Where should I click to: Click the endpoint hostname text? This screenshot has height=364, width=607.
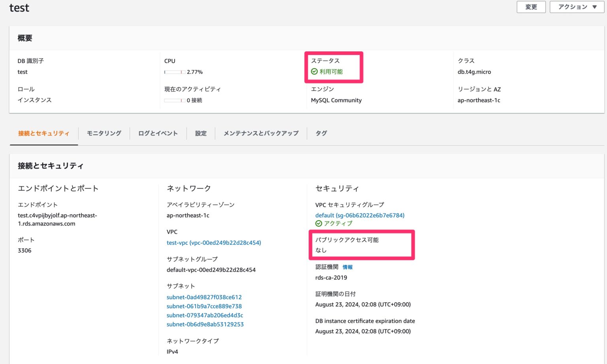pyautogui.click(x=57, y=220)
